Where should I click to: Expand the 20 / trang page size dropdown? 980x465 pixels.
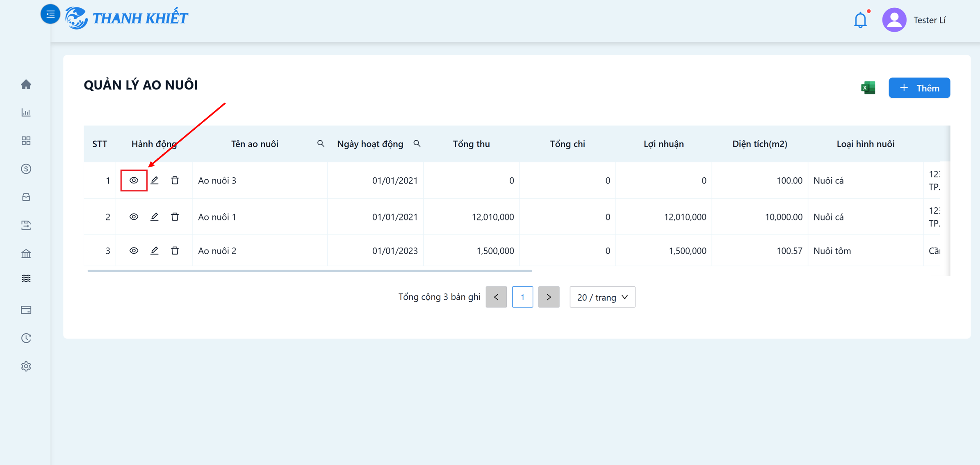[602, 297]
